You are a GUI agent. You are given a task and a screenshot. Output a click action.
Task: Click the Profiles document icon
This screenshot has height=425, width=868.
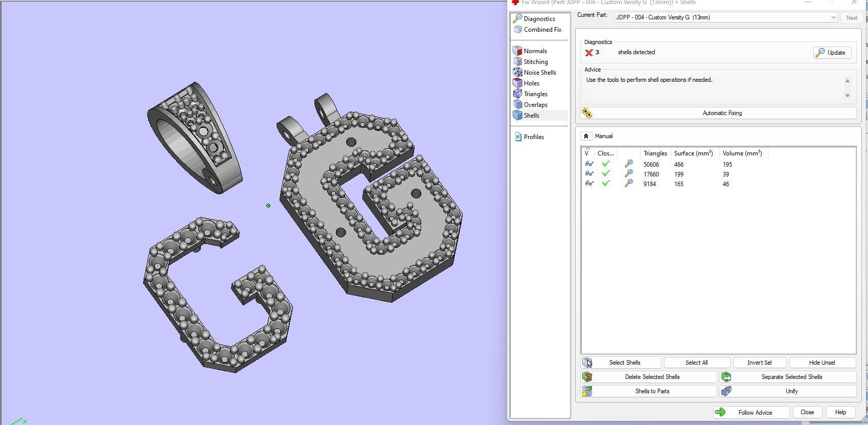click(518, 137)
